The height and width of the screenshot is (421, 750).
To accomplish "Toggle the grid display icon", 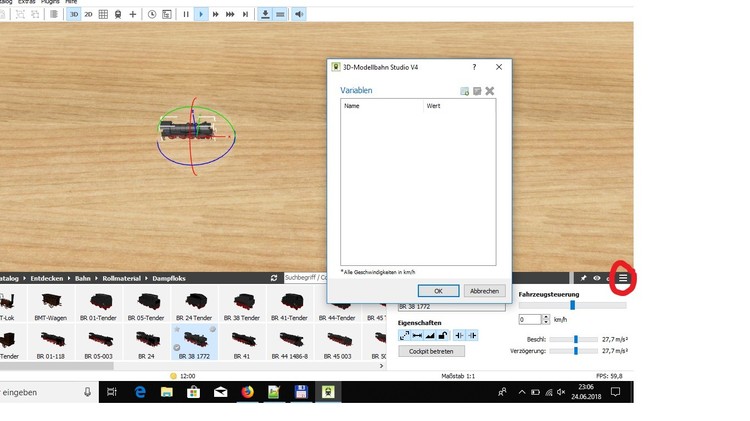I will click(x=104, y=14).
